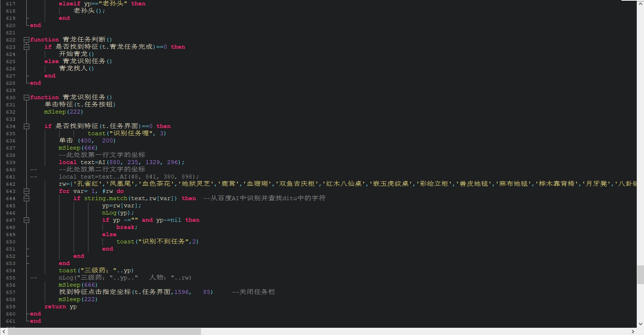Click line number 639 in the gutter
Viewport: 644px width, 335px height.
click(11, 163)
